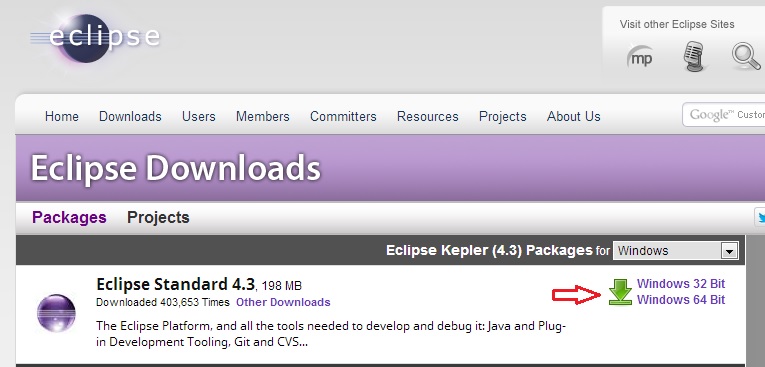Open the Members menu item
Viewport: 765px width, 367px height.
pyautogui.click(x=262, y=117)
